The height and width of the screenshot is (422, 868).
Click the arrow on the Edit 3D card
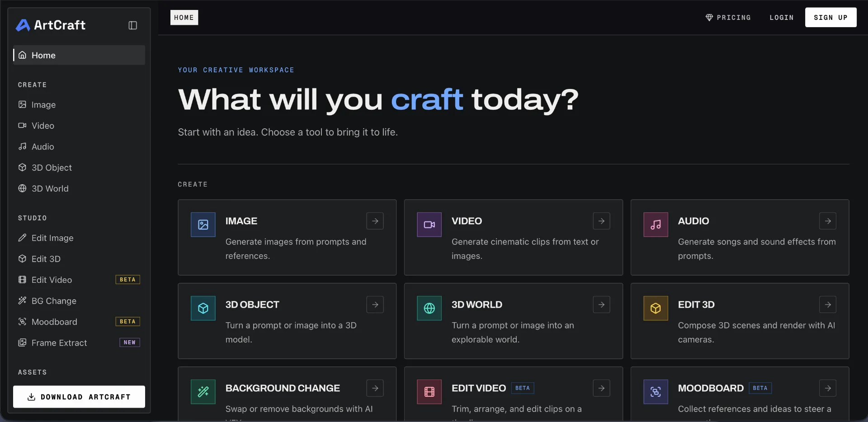click(828, 305)
